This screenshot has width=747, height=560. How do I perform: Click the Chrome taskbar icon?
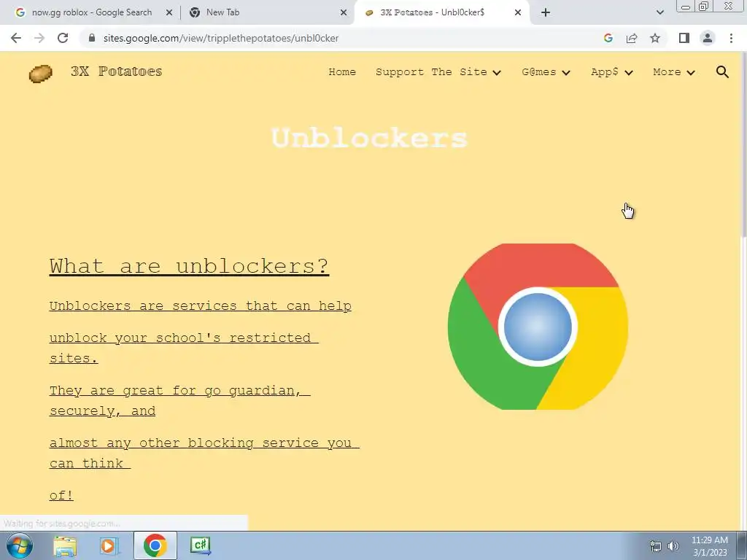(x=155, y=545)
